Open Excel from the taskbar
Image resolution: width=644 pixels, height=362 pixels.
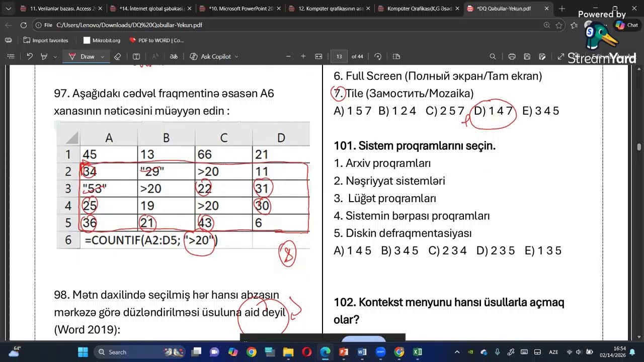coord(418,352)
